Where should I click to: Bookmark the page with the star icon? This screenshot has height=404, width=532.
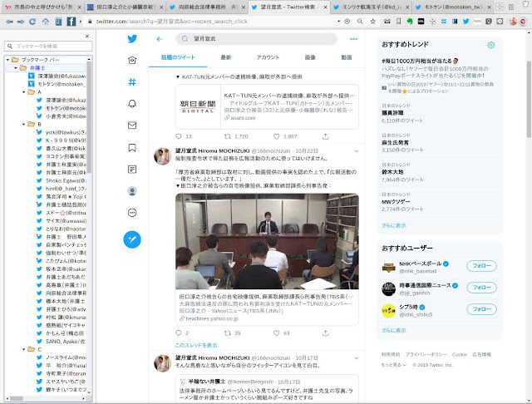coord(372,22)
